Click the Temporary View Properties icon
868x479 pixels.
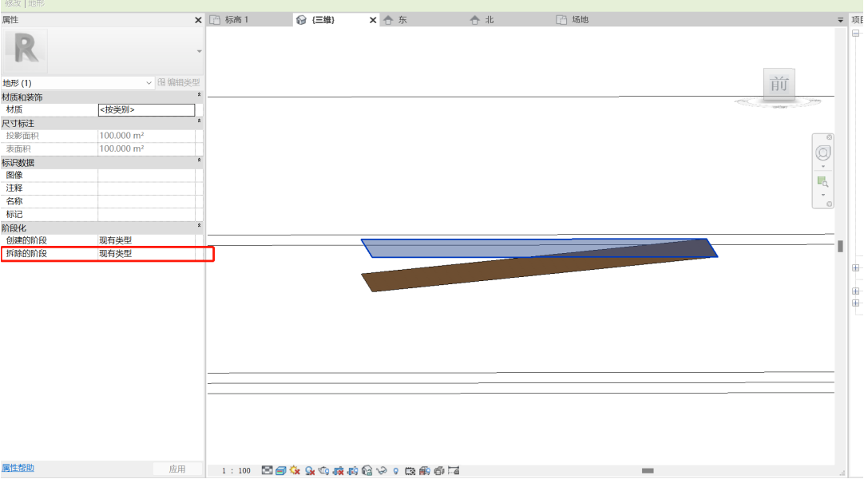(410, 471)
